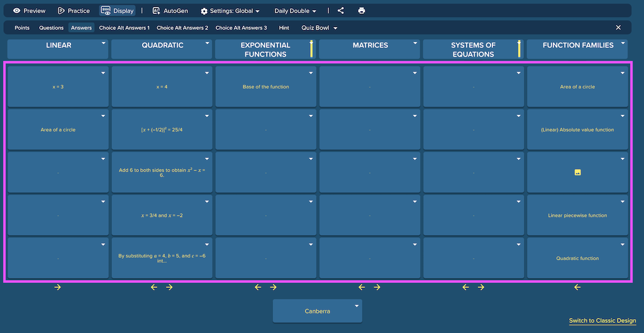Viewport: 644px width, 333px height.
Task: Open Preview mode with the eye icon
Action: (29, 11)
